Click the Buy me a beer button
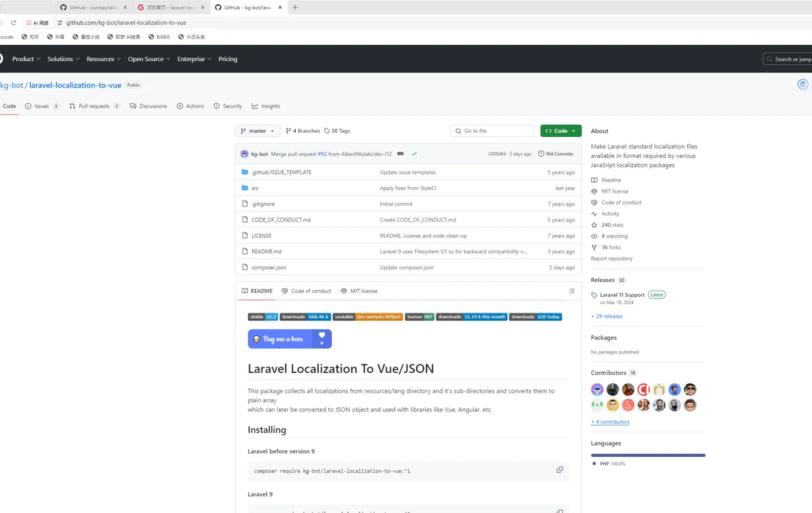 (x=290, y=339)
